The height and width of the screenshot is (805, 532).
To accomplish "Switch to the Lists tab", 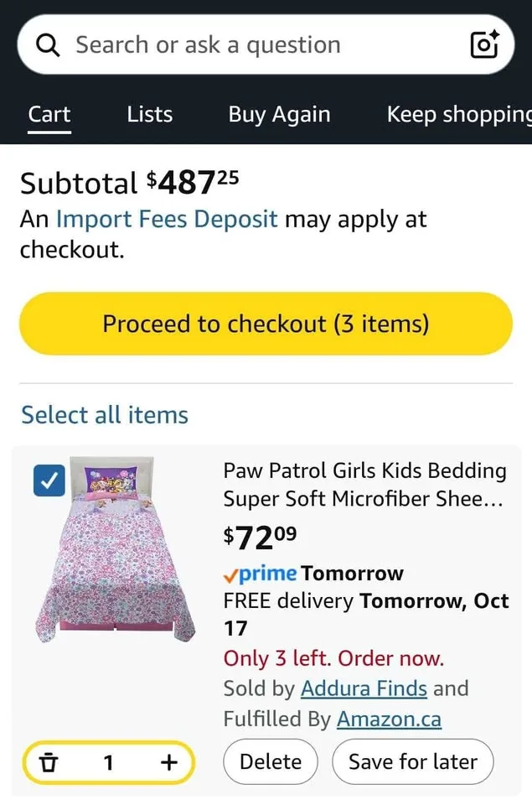I will 149,114.
